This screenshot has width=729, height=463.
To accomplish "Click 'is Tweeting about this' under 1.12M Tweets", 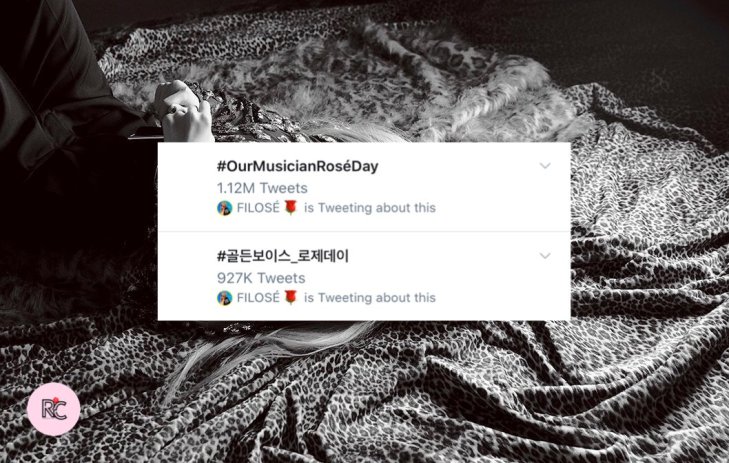I will click(370, 208).
